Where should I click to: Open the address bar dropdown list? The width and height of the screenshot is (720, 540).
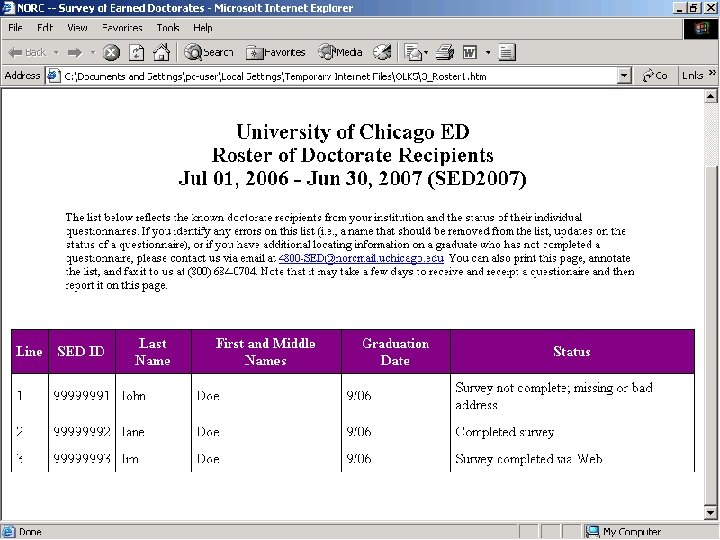point(624,76)
